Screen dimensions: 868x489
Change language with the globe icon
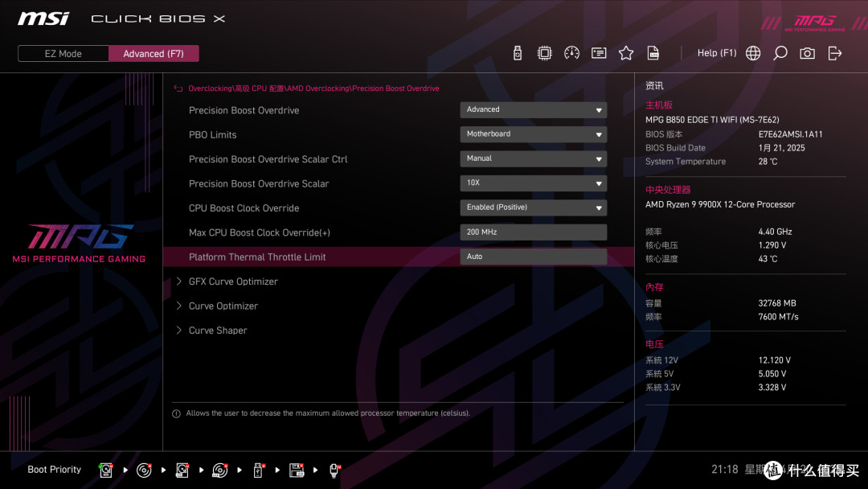tap(753, 53)
